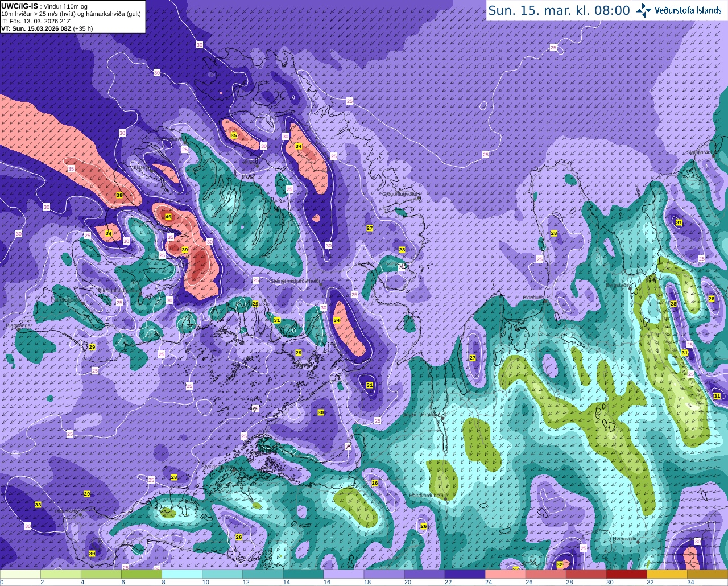Click the Bjargtangar station label
Viewport: 728px width, 586px height.
pyautogui.click(x=19, y=327)
